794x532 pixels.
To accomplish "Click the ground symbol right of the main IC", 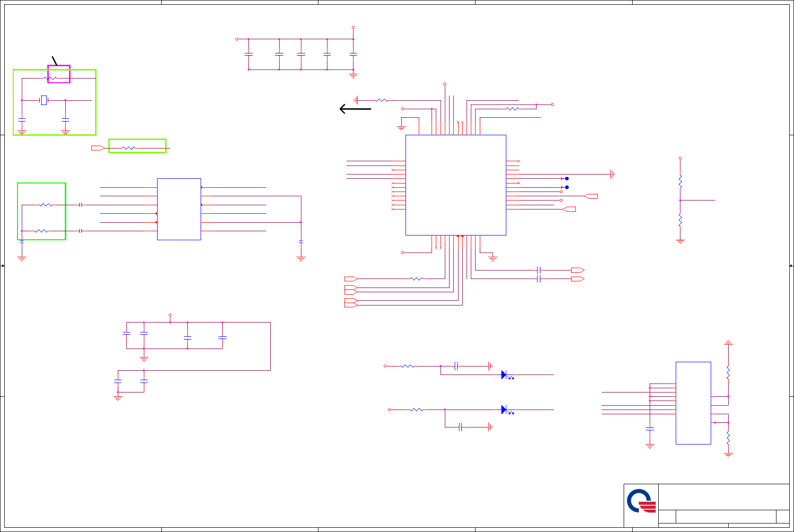I will coord(612,174).
